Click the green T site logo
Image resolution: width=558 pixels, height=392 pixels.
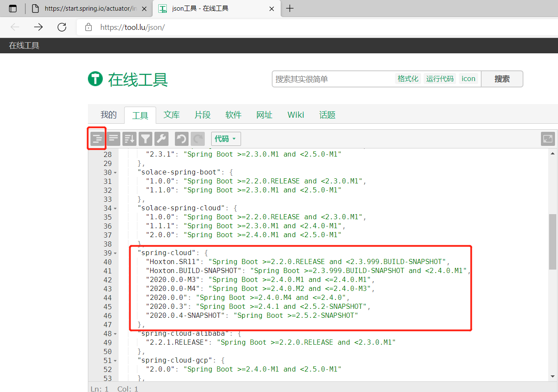click(x=96, y=79)
